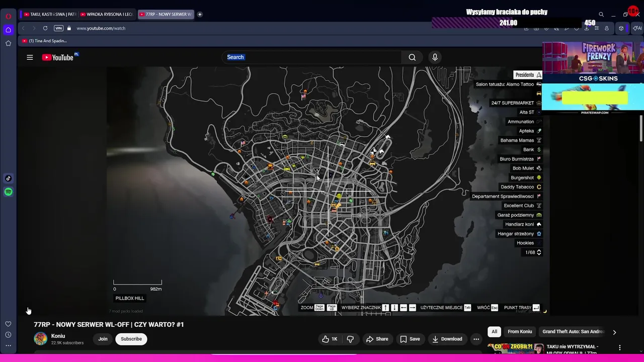The height and width of the screenshot is (362, 644).
Task: Click the page vertical scrollbar
Action: [641, 129]
